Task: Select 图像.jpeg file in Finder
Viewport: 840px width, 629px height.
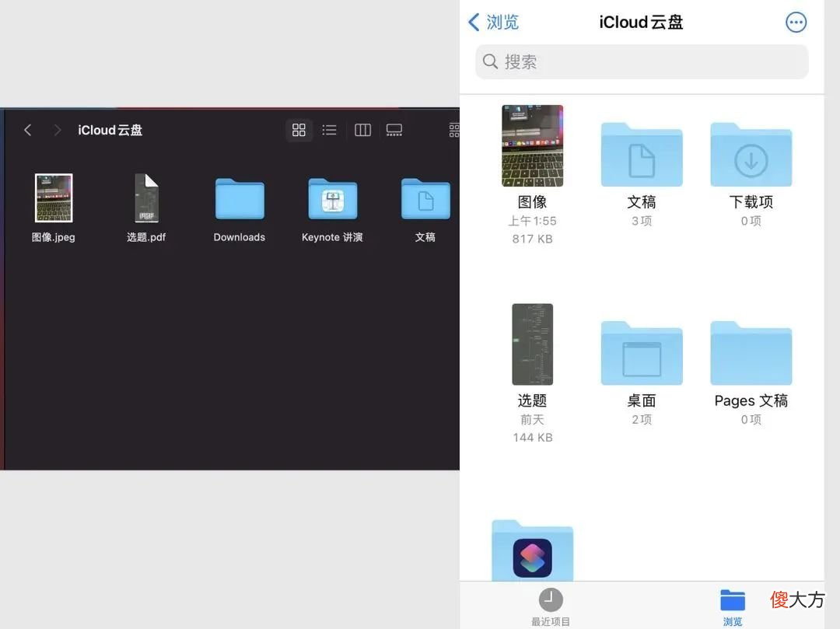Action: coord(54,198)
